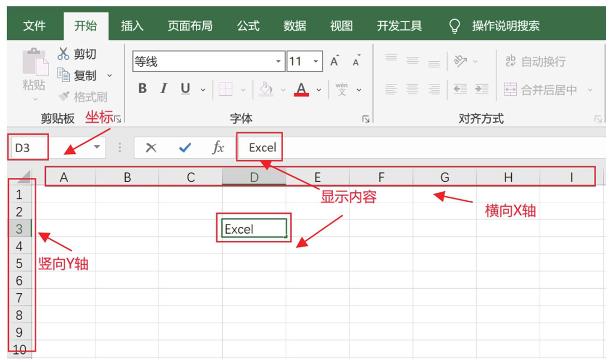The image size is (614, 364).
Task: Click the 合并后居中 merge and center button
Action: point(541,90)
